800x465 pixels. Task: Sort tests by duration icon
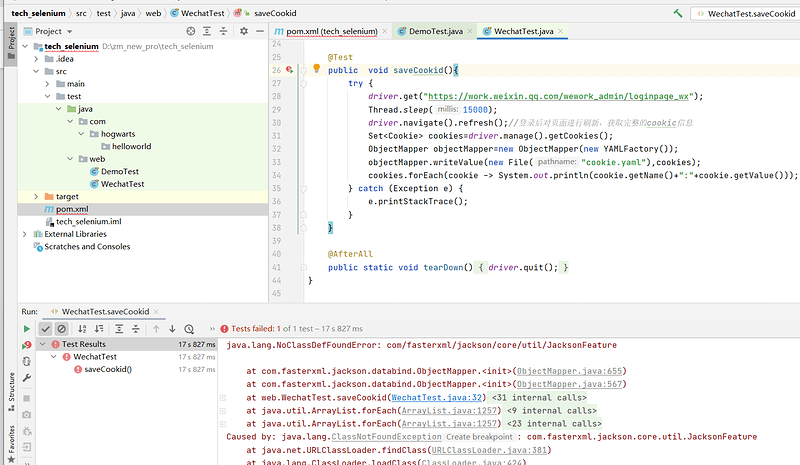tap(99, 329)
